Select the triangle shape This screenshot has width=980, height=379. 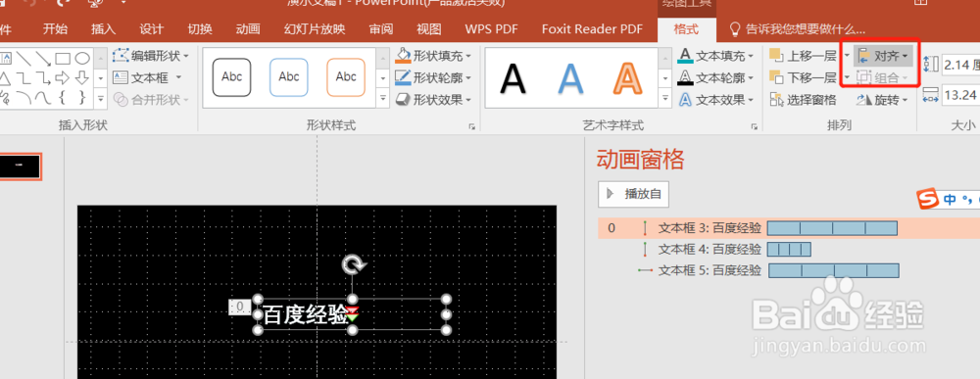(x=5, y=78)
